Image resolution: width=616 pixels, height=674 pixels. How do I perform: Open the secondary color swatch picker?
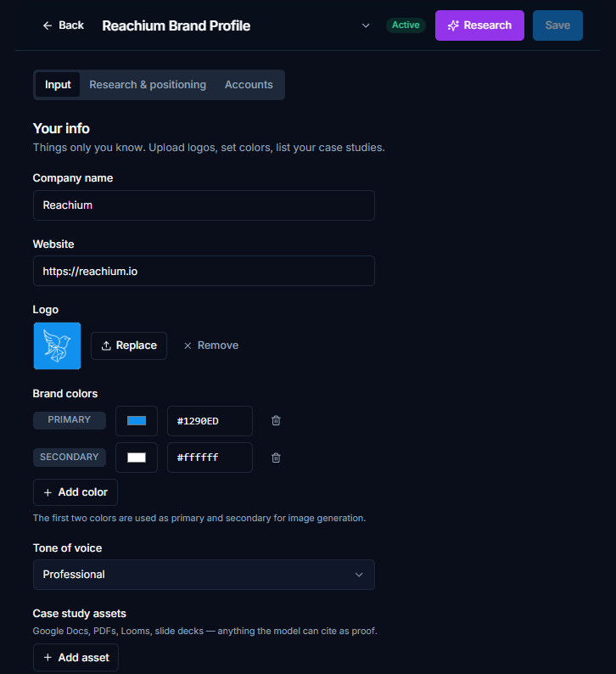(x=137, y=458)
